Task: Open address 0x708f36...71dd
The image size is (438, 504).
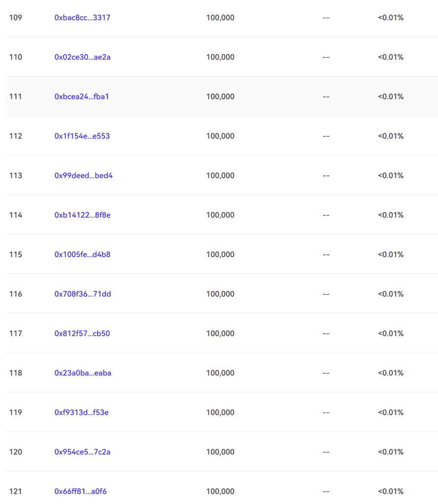Action: [83, 294]
